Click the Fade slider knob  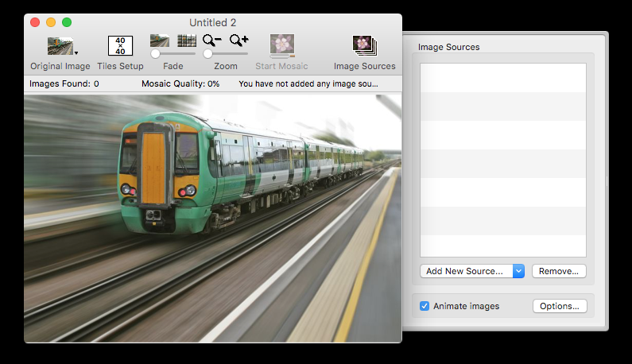click(155, 53)
